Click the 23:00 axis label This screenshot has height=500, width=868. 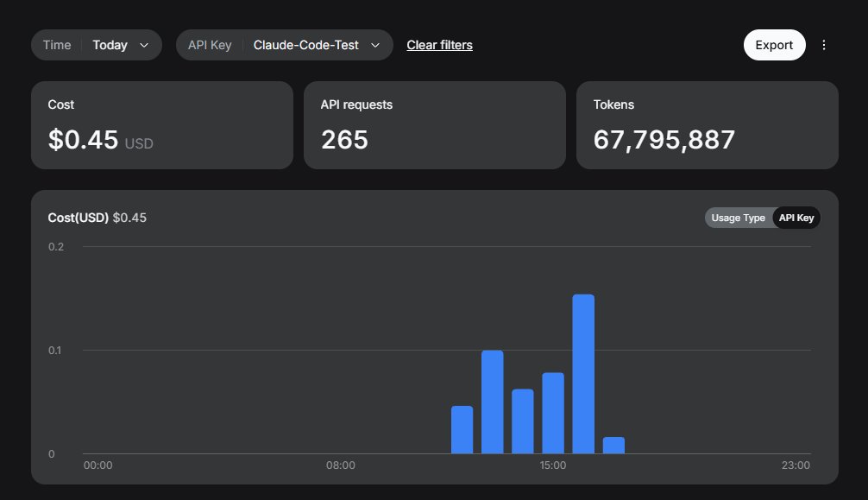796,465
